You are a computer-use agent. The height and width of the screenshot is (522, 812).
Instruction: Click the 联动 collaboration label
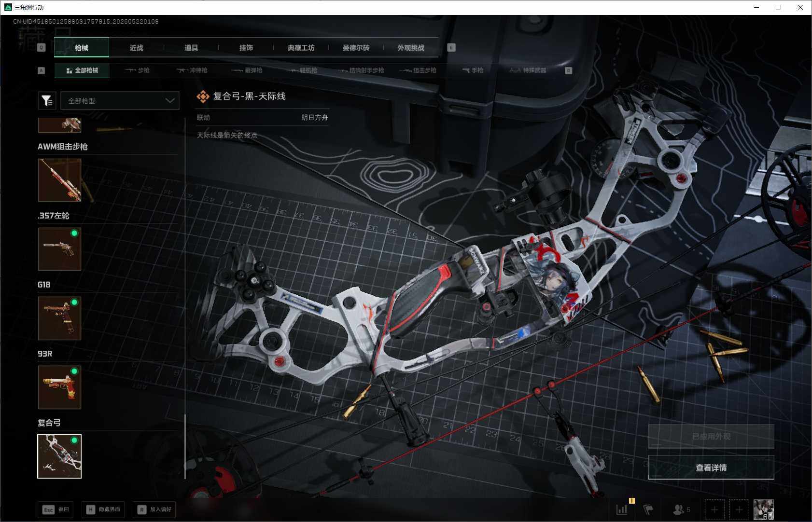203,117
